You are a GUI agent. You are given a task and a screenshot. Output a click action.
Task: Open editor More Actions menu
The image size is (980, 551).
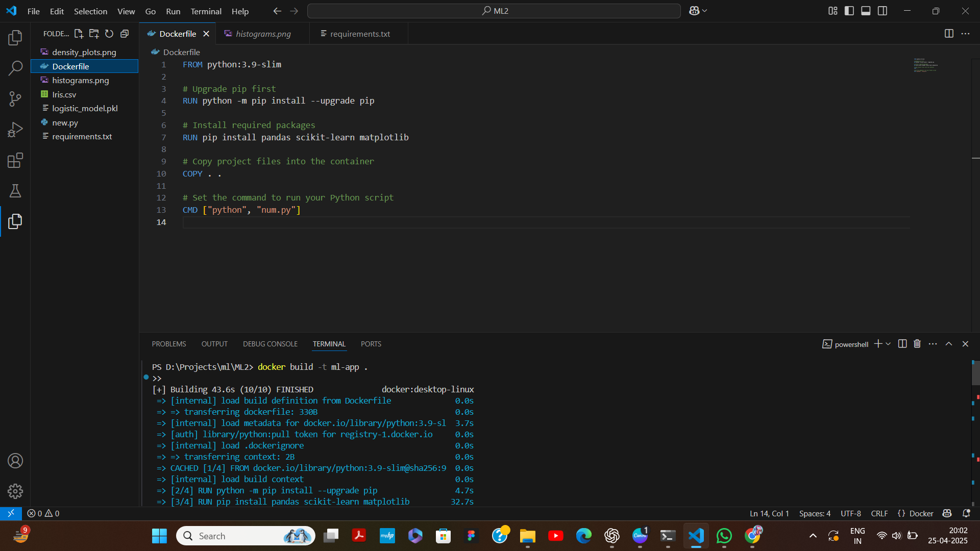point(965,34)
